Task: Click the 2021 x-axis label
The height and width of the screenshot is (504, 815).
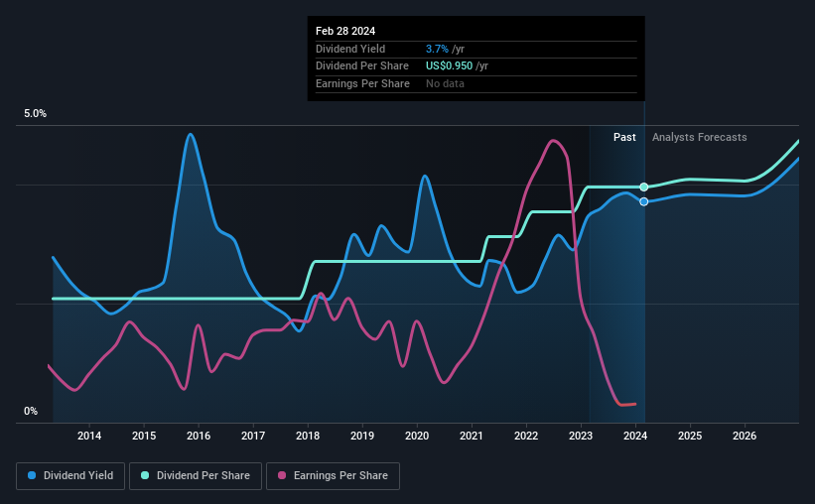Action: 472,436
